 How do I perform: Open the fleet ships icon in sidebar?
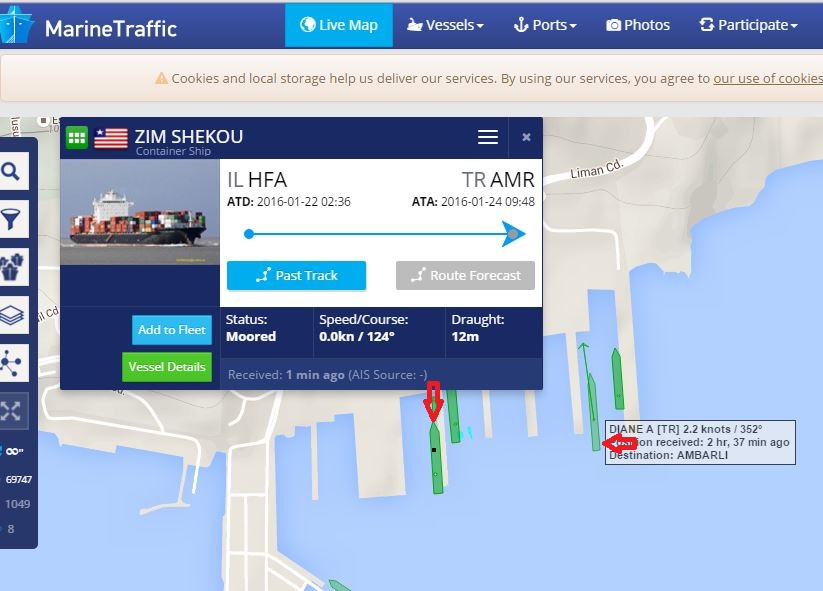[11, 267]
